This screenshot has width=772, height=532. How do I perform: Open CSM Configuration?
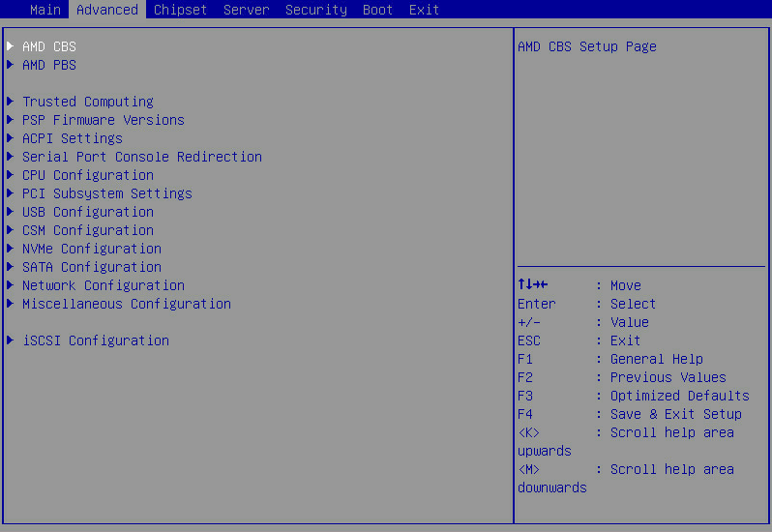(x=88, y=230)
